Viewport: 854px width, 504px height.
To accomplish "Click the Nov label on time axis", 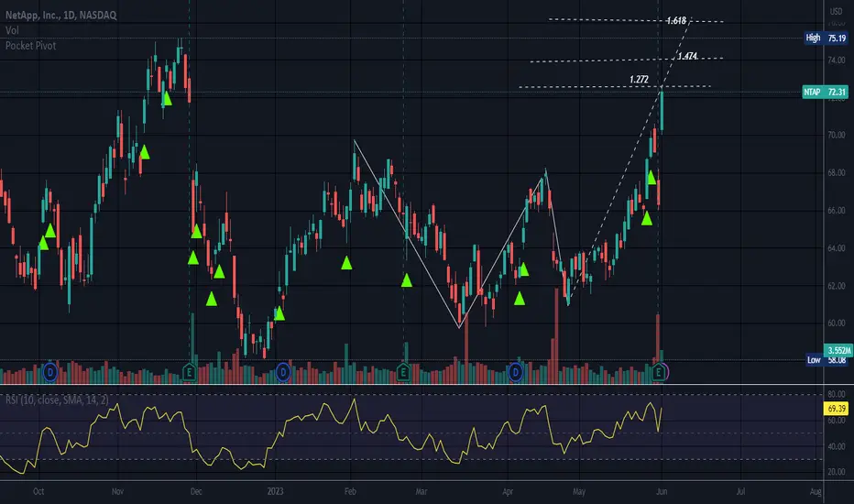I will tap(117, 491).
